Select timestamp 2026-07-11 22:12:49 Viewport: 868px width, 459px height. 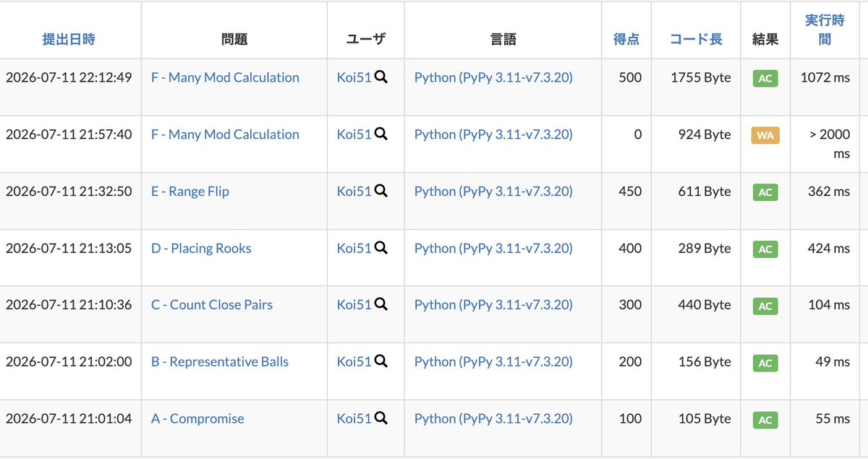[x=69, y=77]
